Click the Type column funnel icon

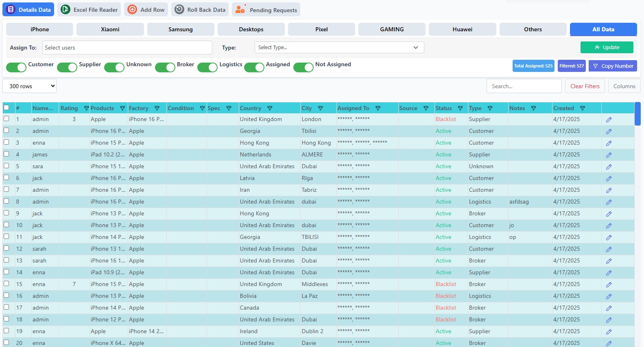490,108
